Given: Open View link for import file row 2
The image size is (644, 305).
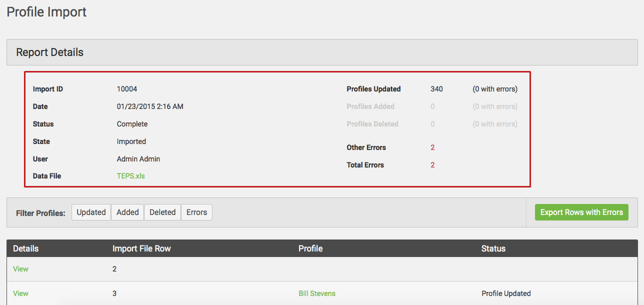Looking at the screenshot, I should click(x=20, y=269).
